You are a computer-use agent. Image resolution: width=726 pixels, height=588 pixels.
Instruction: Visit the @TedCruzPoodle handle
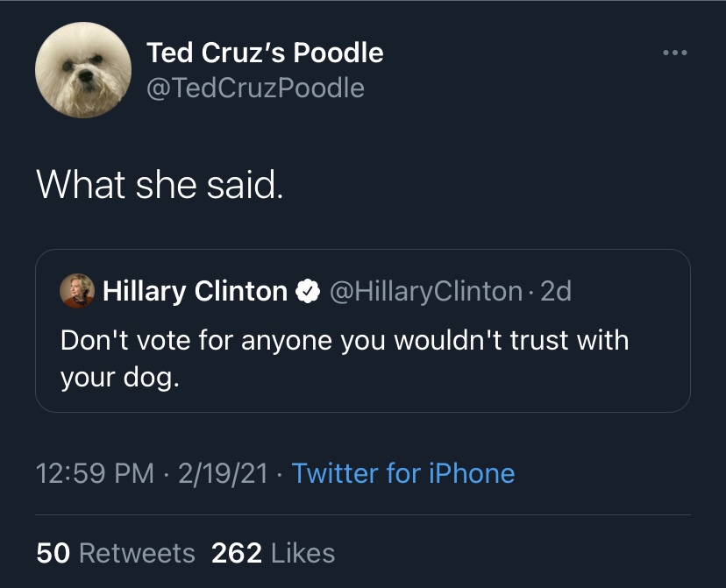(255, 88)
